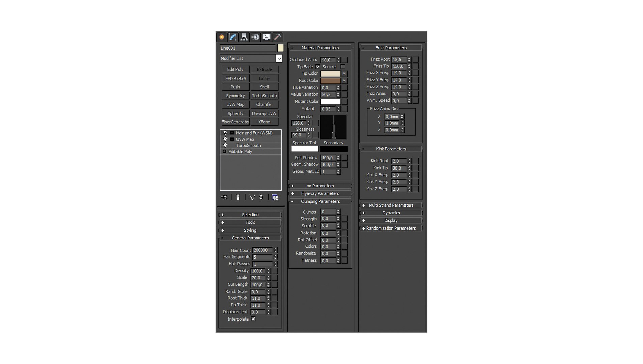Open the Hierarchy command panel tab
The height and width of the screenshot is (364, 643).
(244, 37)
